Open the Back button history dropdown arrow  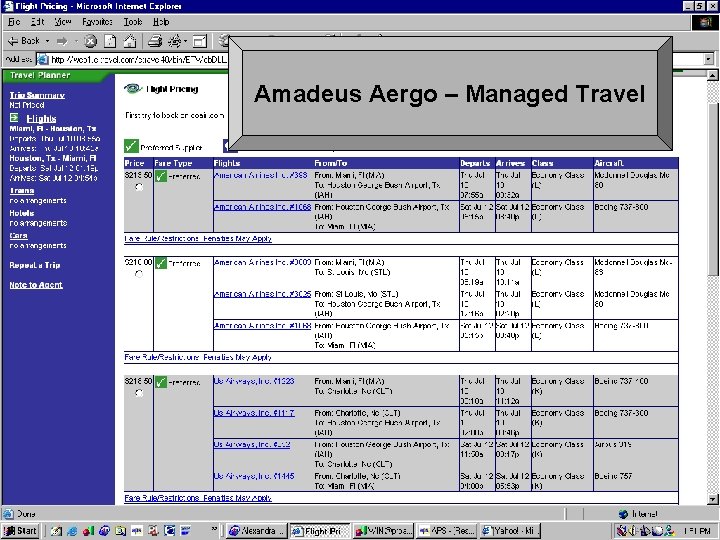coord(47,41)
